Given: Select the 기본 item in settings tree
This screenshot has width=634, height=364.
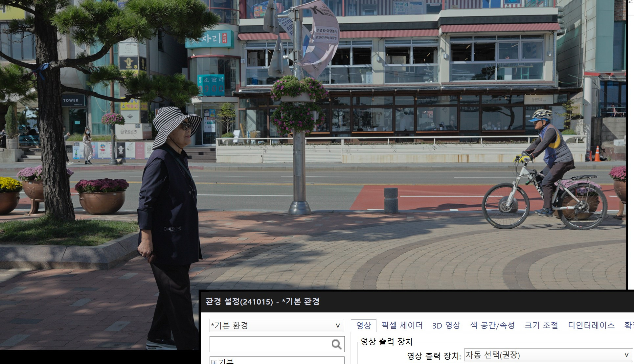Looking at the screenshot, I should click(226, 362).
